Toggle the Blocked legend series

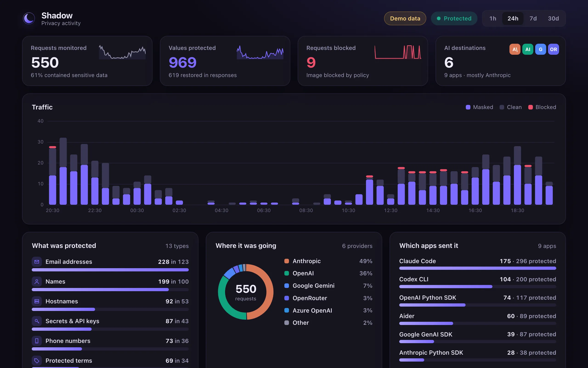point(542,107)
